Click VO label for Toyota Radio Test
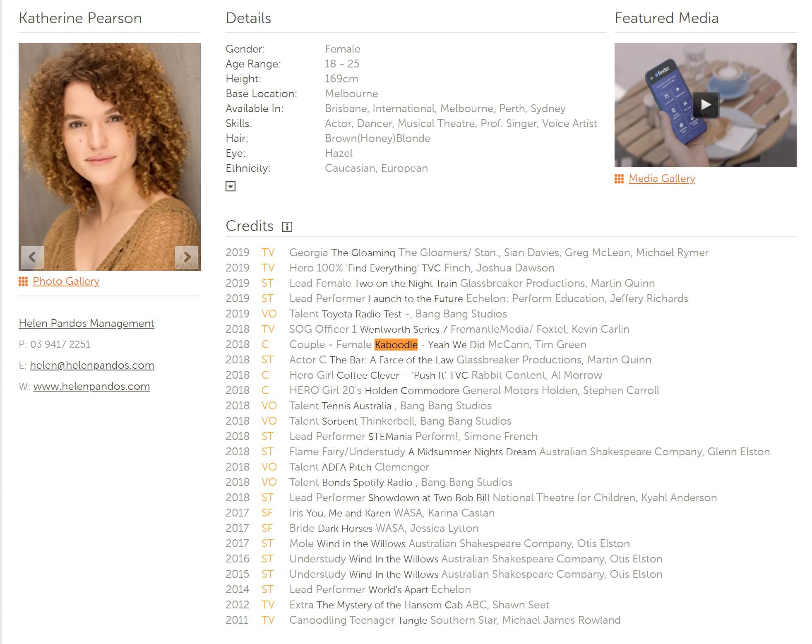Screen dimensions: 812x644 pos(269,314)
